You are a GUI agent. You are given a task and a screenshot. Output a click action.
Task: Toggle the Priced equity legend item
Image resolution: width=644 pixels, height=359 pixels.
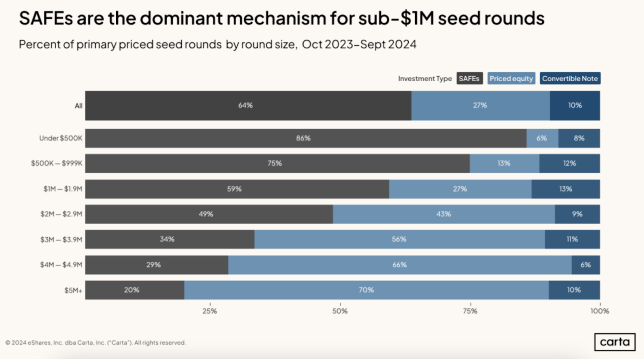tap(511, 79)
